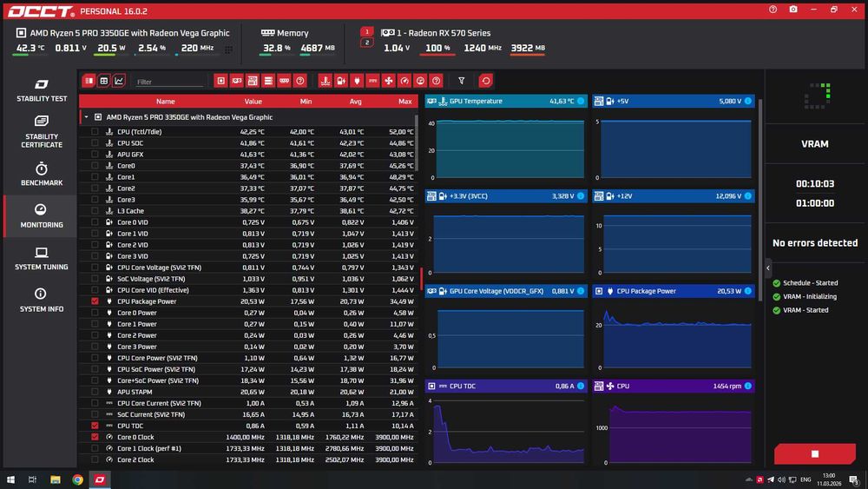Toggle the voltage sensor type filter
Image resolution: width=868 pixels, height=489 pixels.
click(x=341, y=81)
